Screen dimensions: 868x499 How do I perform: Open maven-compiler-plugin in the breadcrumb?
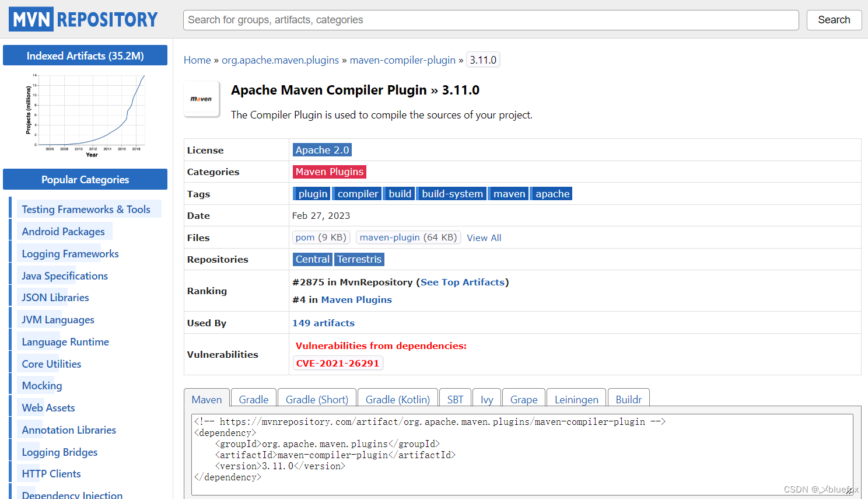coord(402,60)
